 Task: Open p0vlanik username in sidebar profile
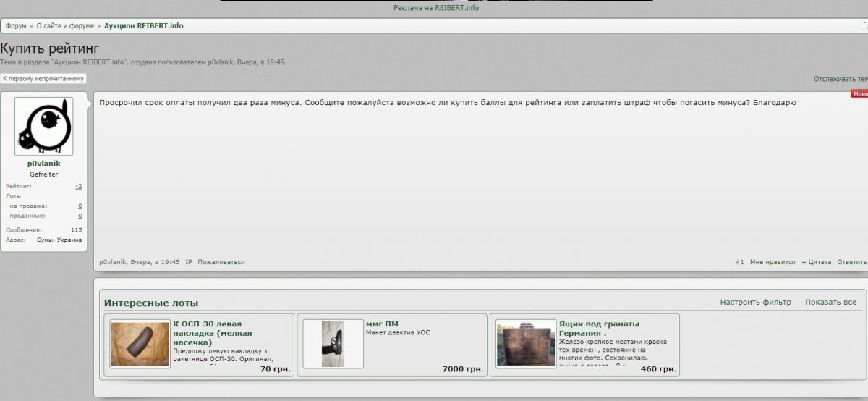pos(43,164)
